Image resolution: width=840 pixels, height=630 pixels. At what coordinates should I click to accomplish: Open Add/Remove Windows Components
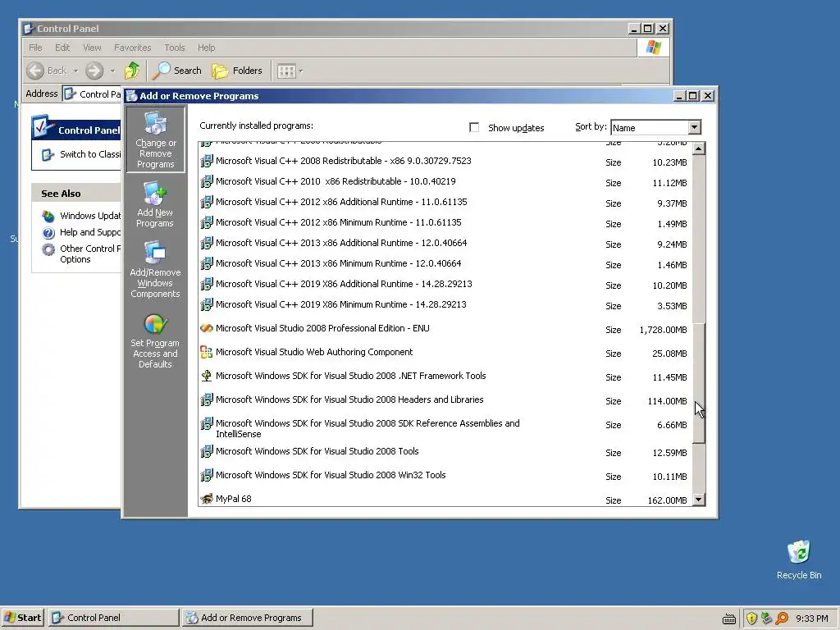pyautogui.click(x=155, y=269)
